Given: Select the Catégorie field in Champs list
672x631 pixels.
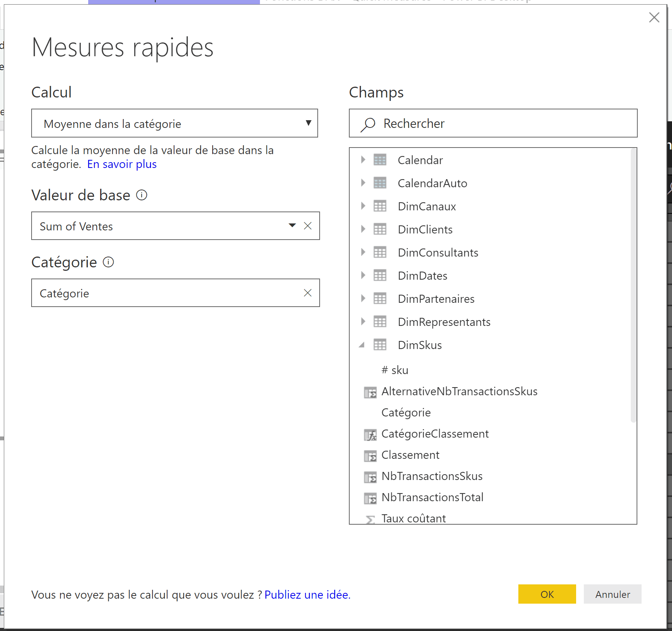Looking at the screenshot, I should pyautogui.click(x=406, y=413).
